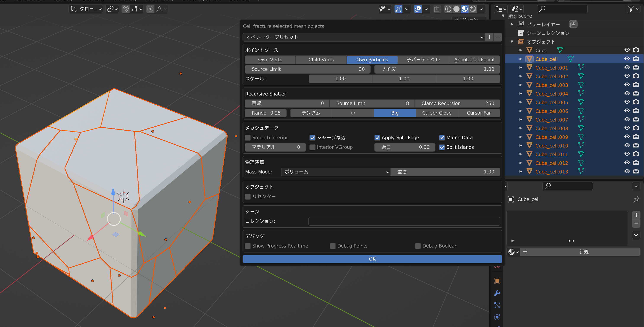
Task: Choose the Cursor Far recursion option
Action: click(x=479, y=113)
